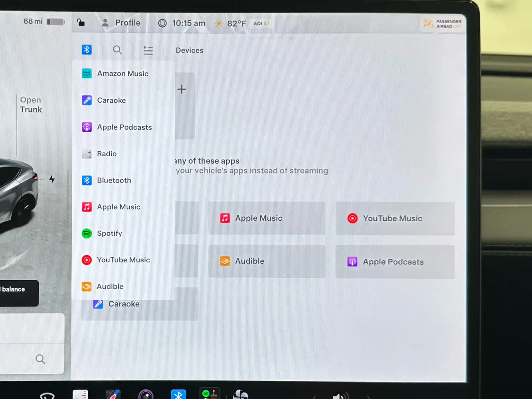Choose Apple Podcasts from the source dropdown list
This screenshot has width=532, height=399.
[x=123, y=127]
